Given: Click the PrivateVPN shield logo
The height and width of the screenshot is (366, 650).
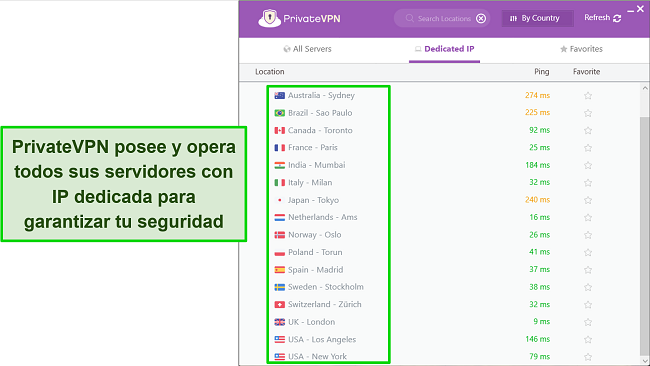Looking at the screenshot, I should [x=269, y=18].
